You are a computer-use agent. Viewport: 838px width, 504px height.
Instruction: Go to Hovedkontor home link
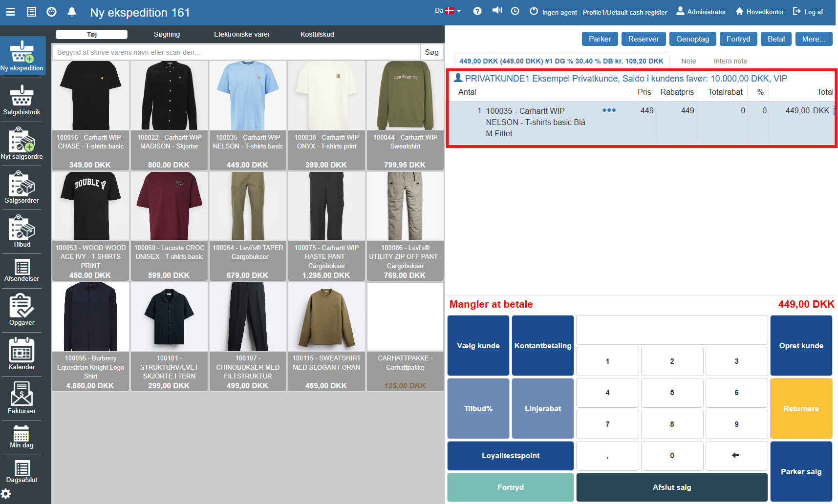[x=760, y=12]
